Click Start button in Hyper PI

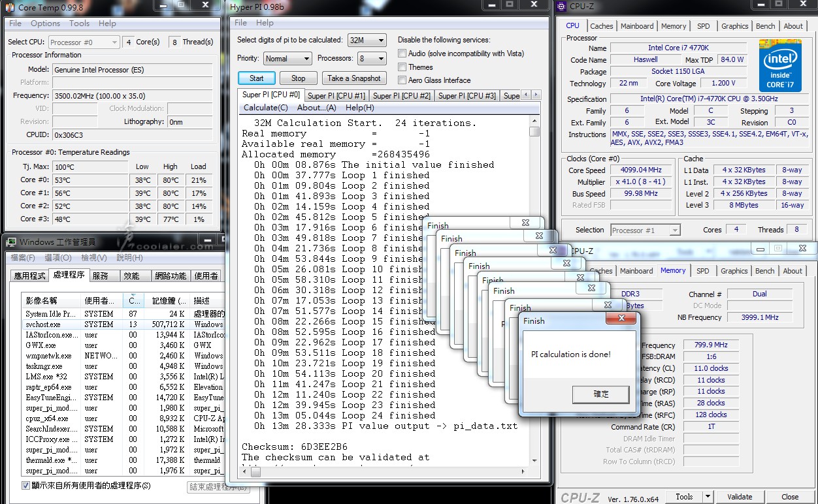[257, 78]
